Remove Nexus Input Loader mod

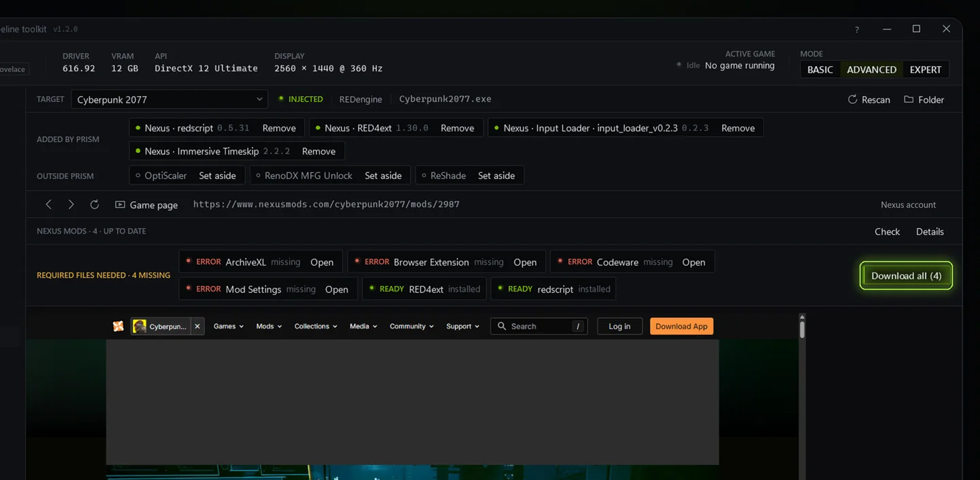(738, 128)
